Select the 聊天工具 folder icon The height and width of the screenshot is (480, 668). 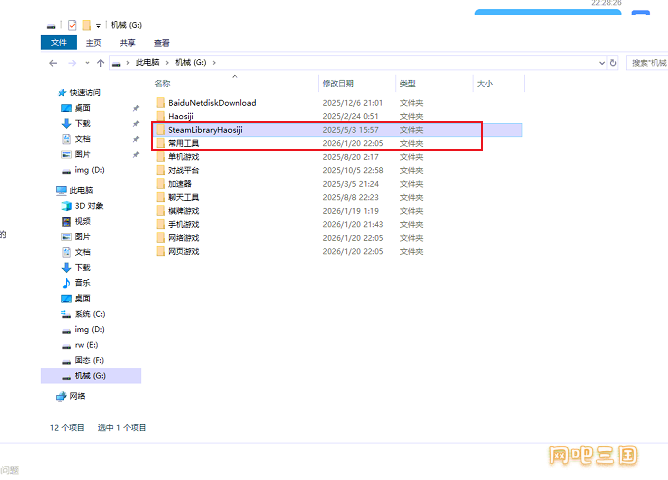pos(161,197)
